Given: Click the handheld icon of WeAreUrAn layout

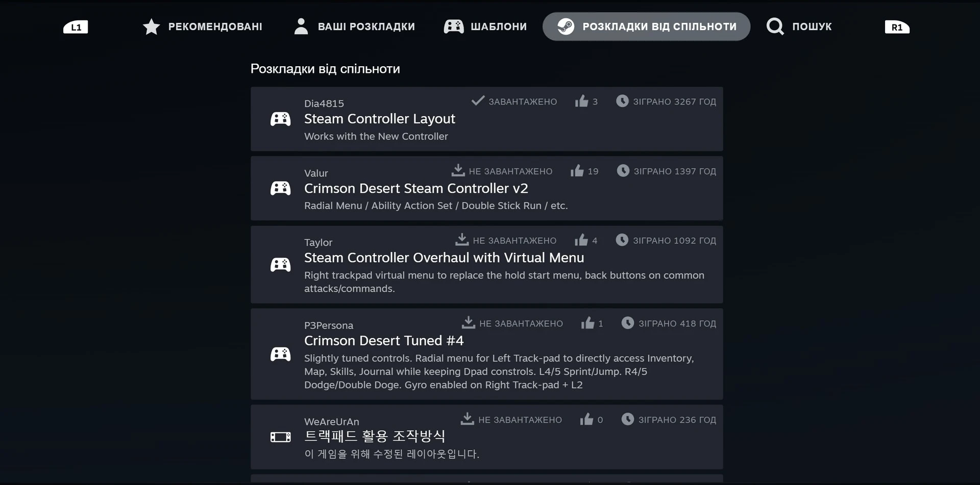Looking at the screenshot, I should [x=280, y=437].
